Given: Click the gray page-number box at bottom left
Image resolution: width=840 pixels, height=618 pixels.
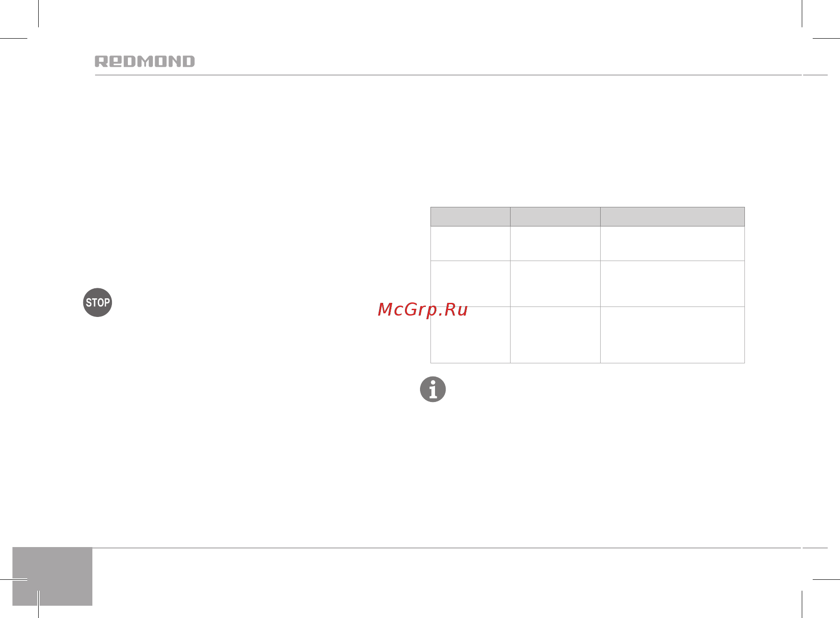Looking at the screenshot, I should tap(52, 576).
